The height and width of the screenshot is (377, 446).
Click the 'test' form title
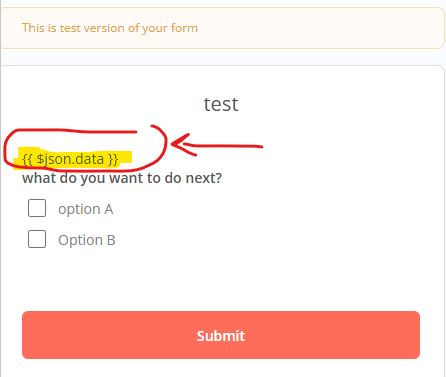tap(221, 104)
